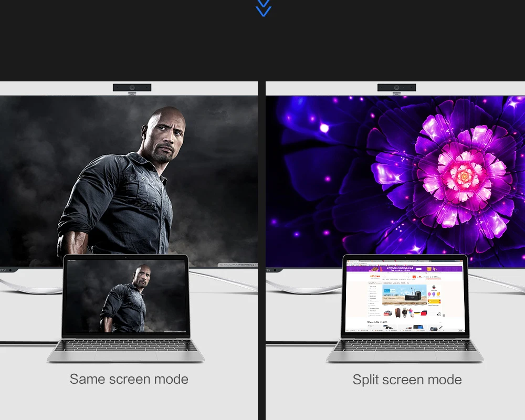Image resolution: width=525 pixels, height=420 pixels.
Task: Click the "Split screen mode" label
Action: pos(407,380)
